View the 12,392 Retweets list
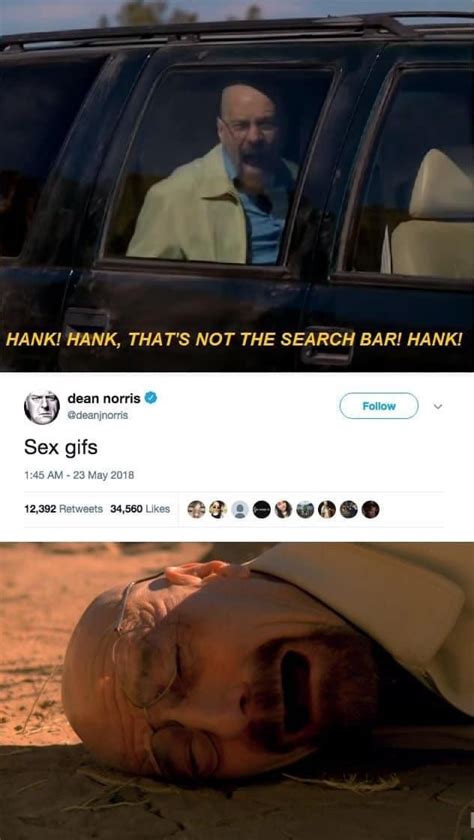 pos(64,509)
